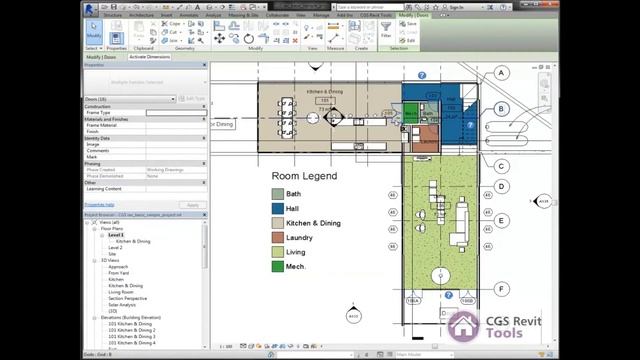Collapse the Phasing properties group
Image resolution: width=640 pixels, height=360 pixels.
(x=204, y=164)
